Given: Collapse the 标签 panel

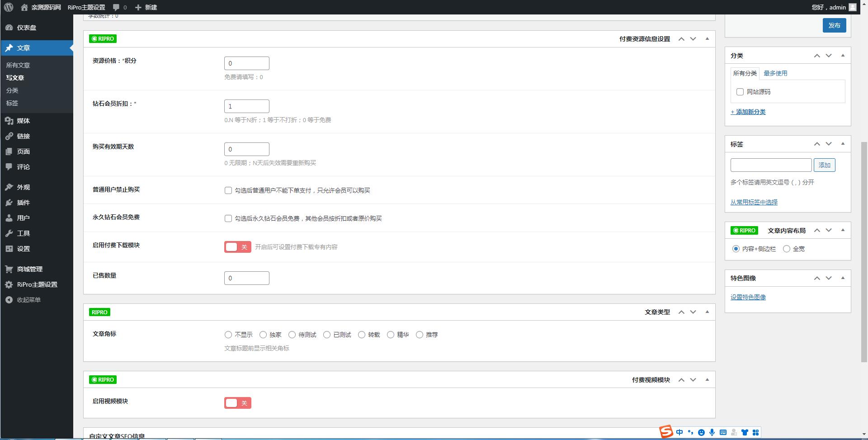Looking at the screenshot, I should click(x=843, y=144).
